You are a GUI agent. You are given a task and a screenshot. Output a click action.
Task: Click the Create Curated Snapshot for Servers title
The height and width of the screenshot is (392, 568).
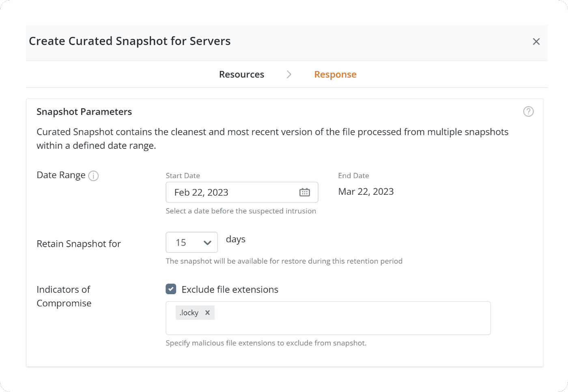point(129,41)
